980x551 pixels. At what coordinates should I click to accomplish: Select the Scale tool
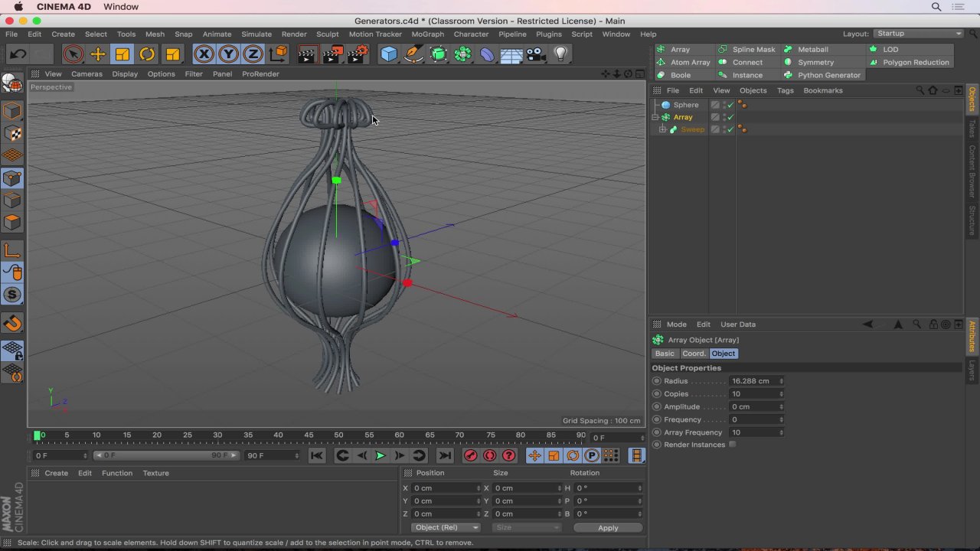click(122, 54)
